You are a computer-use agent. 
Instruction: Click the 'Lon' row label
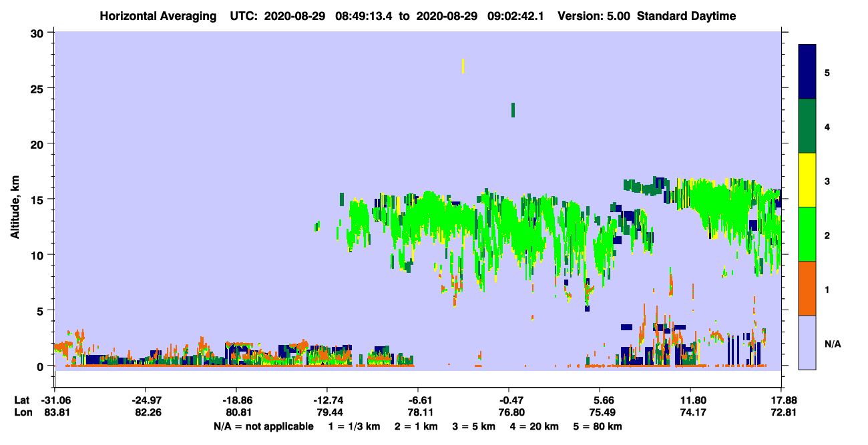pos(23,412)
